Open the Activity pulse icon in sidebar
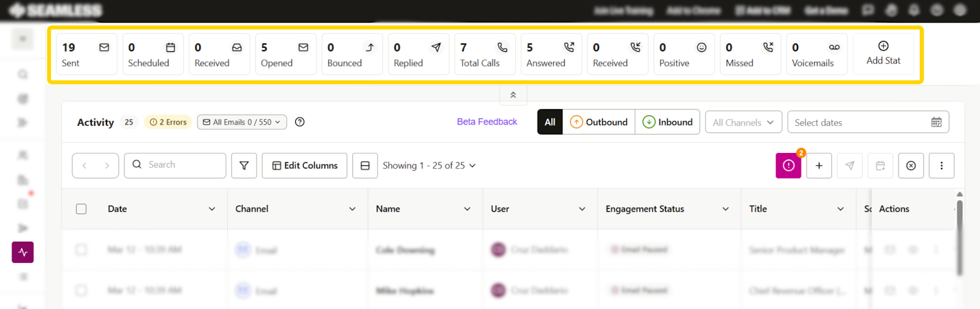The image size is (980, 309). [23, 252]
